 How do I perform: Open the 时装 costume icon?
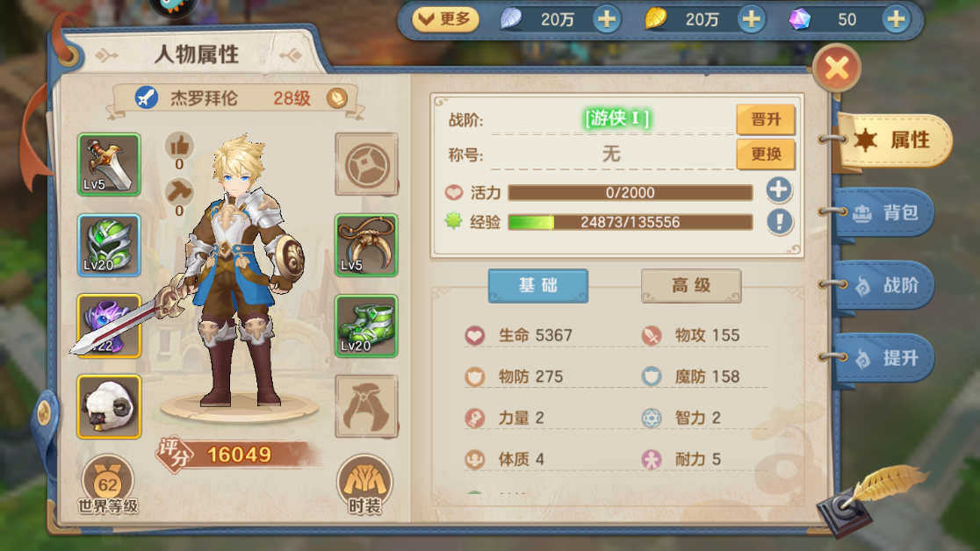tap(365, 485)
